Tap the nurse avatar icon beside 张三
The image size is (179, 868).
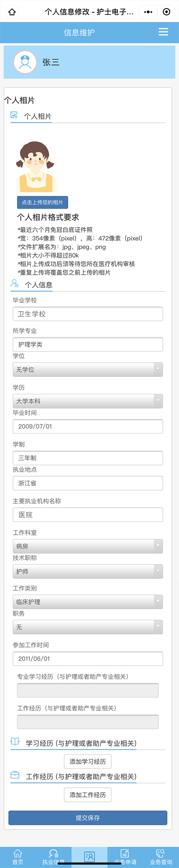pos(25,62)
